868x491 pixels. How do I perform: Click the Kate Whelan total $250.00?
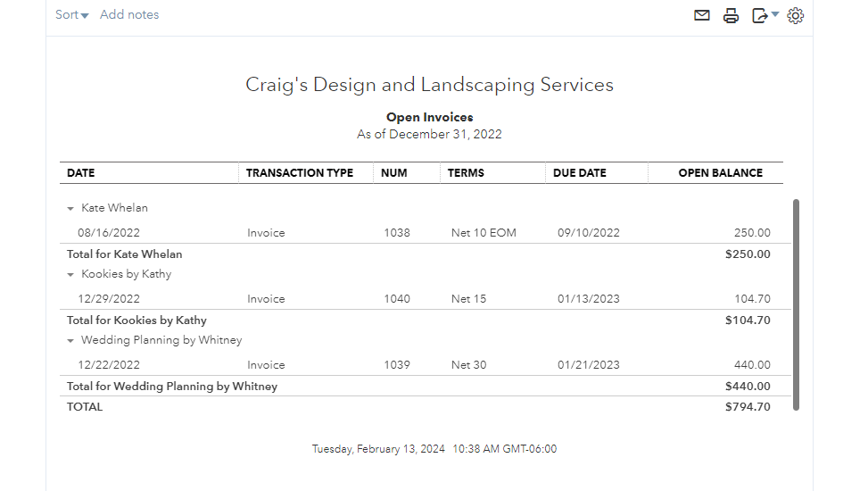click(748, 254)
